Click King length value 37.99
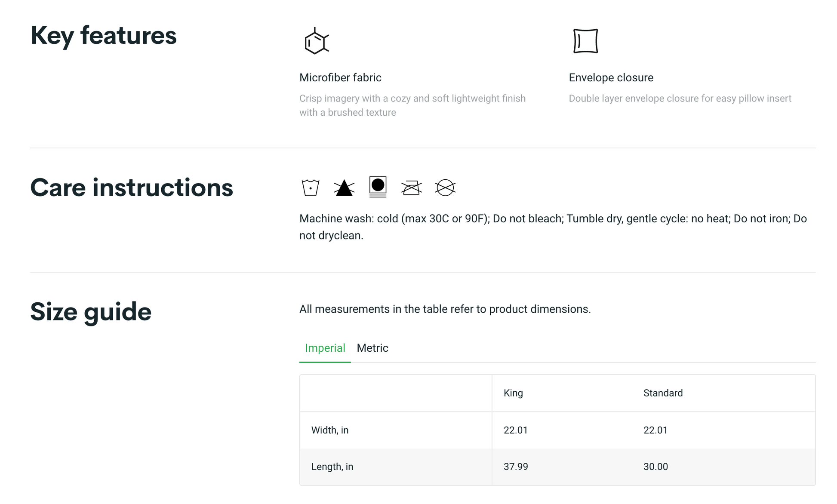The width and height of the screenshot is (837, 504). 516,467
